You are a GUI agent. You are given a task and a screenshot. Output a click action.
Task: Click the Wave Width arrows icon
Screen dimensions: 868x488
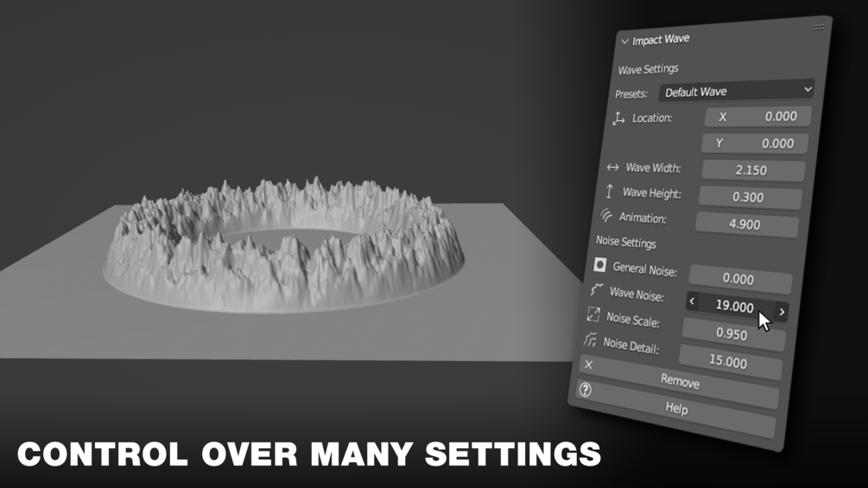click(612, 167)
